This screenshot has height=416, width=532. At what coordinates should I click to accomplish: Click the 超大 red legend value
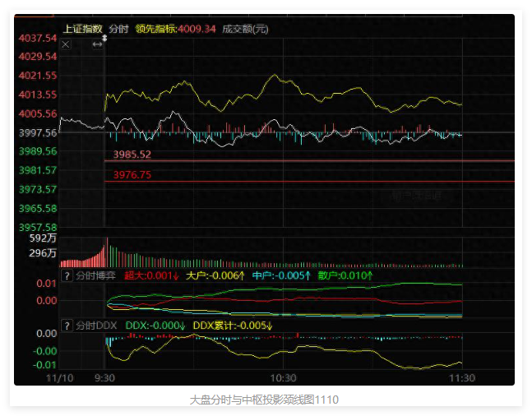coord(151,275)
